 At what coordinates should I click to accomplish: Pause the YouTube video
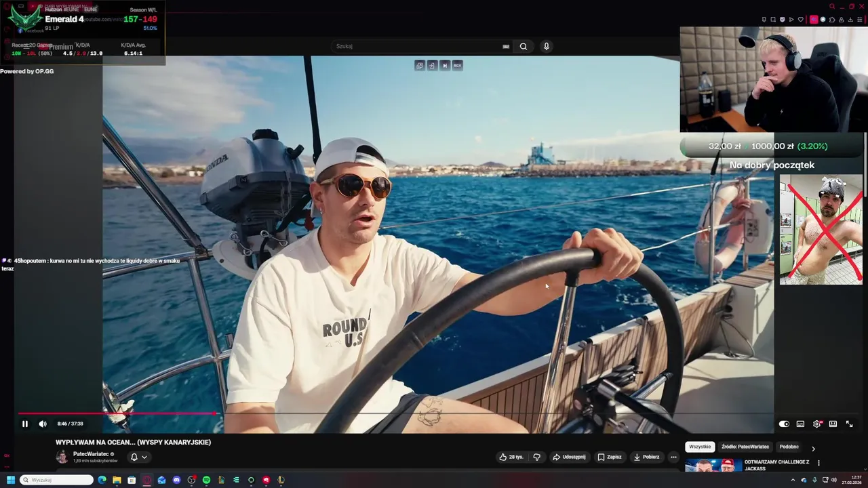(x=25, y=424)
